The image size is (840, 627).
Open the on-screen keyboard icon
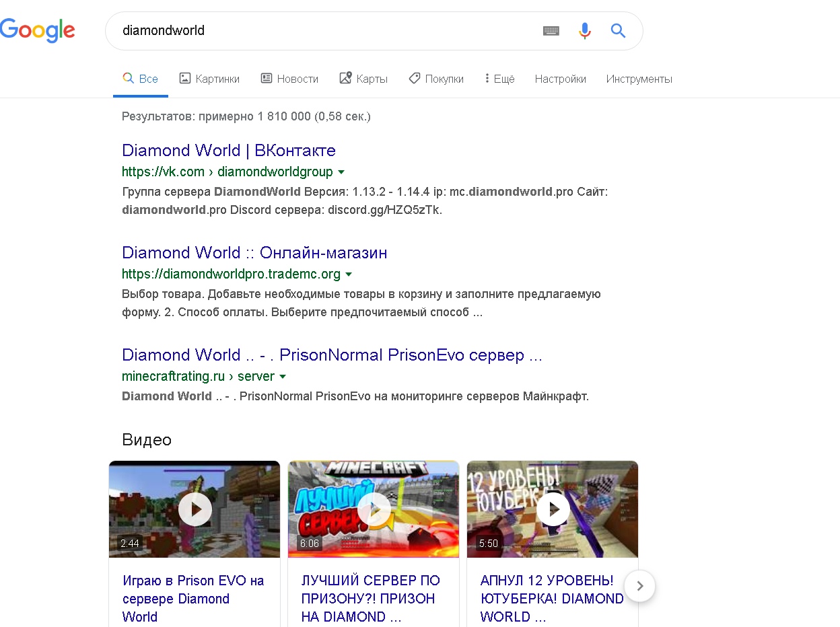[x=551, y=31]
